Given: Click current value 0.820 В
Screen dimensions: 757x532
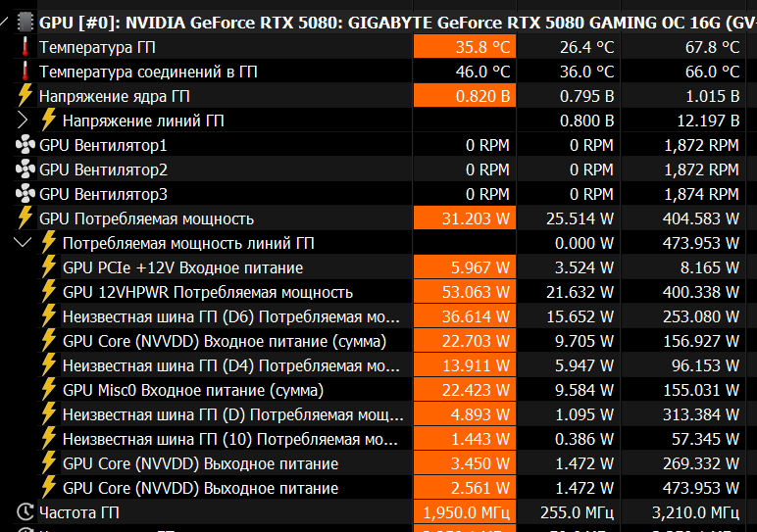Looking at the screenshot, I should (482, 96).
